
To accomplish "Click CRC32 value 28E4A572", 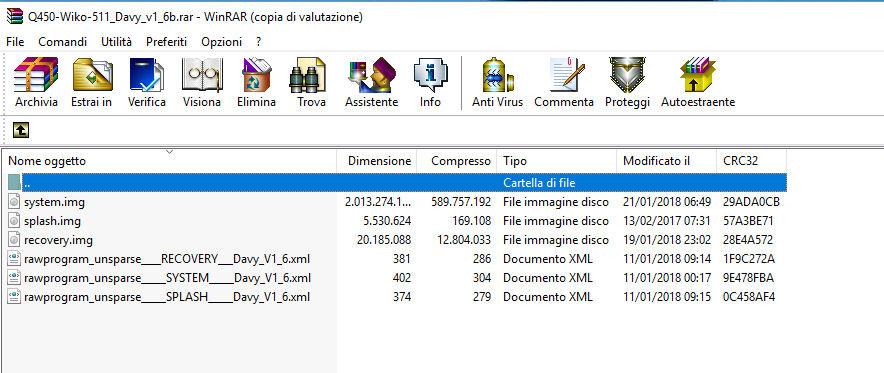I will pos(748,240).
